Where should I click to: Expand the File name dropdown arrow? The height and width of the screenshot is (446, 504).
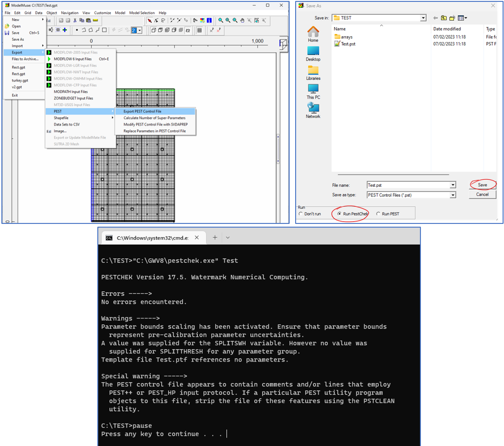pyautogui.click(x=453, y=185)
